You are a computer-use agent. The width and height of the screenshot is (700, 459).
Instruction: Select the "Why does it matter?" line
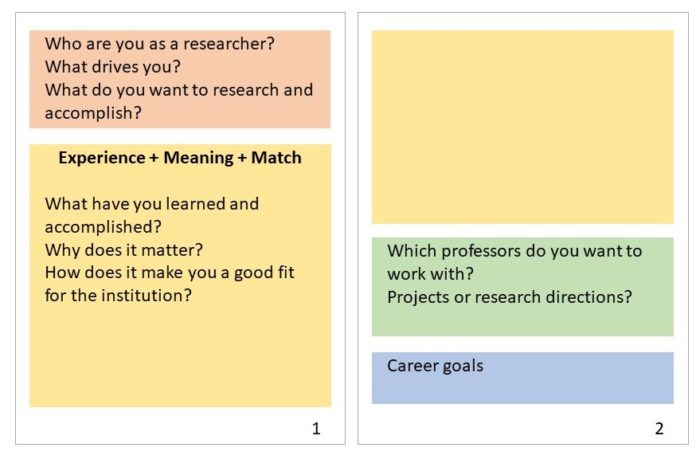(x=124, y=249)
